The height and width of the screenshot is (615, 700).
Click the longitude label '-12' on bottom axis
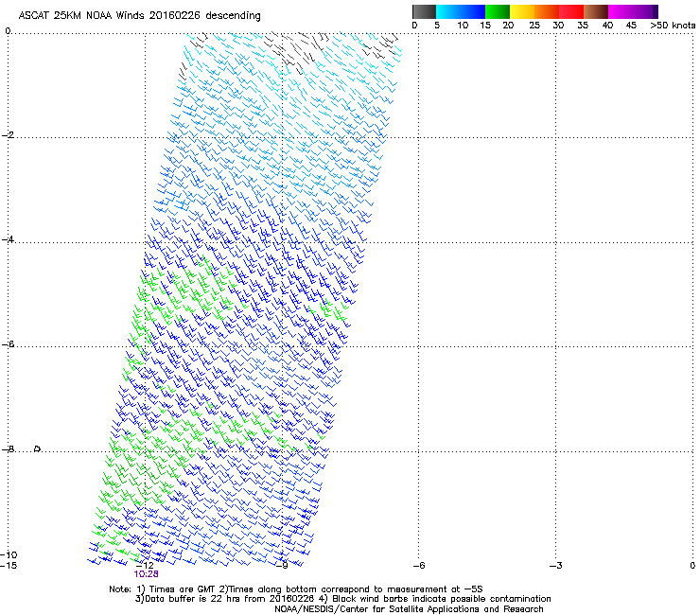click(145, 566)
